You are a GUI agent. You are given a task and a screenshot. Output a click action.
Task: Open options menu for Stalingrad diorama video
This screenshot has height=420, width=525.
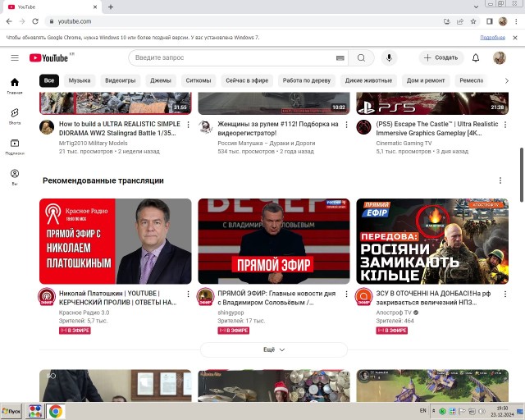(188, 125)
